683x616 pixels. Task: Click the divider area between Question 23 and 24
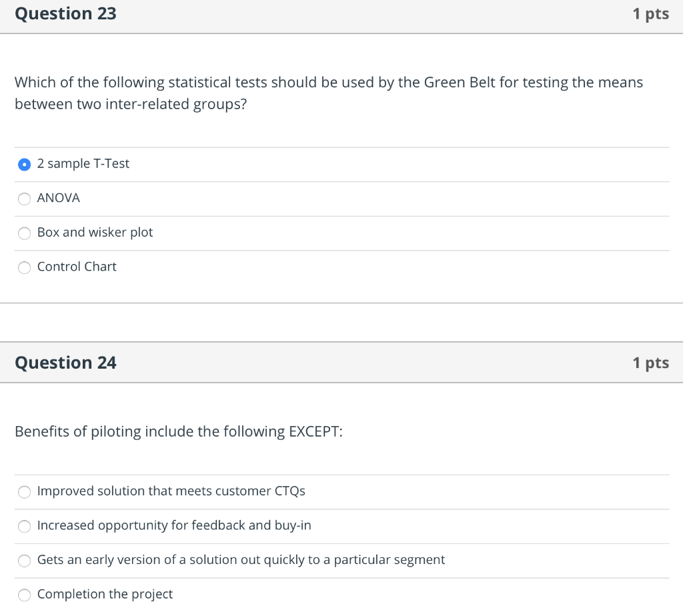click(x=341, y=323)
